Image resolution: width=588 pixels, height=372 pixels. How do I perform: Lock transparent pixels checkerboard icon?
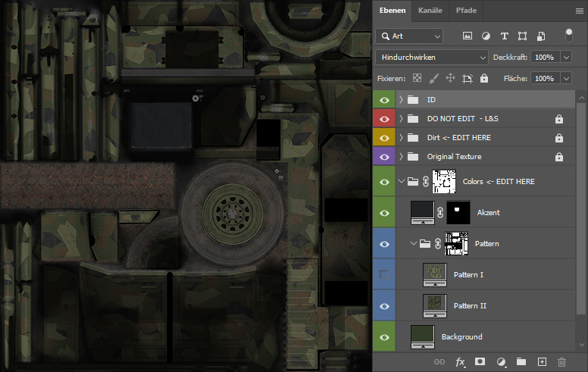417,78
